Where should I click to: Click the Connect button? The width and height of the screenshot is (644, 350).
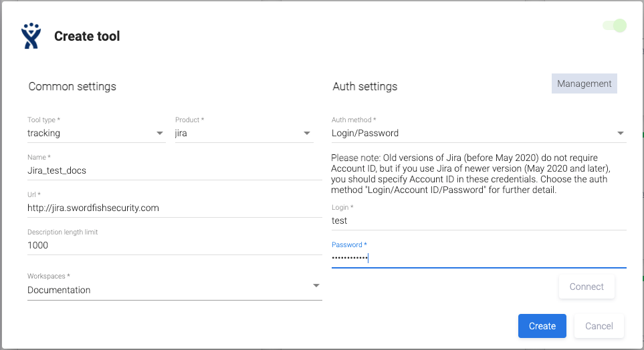(x=586, y=287)
